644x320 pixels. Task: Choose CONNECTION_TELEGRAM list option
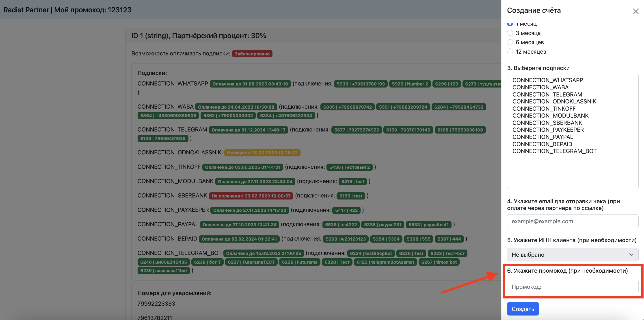pyautogui.click(x=547, y=94)
